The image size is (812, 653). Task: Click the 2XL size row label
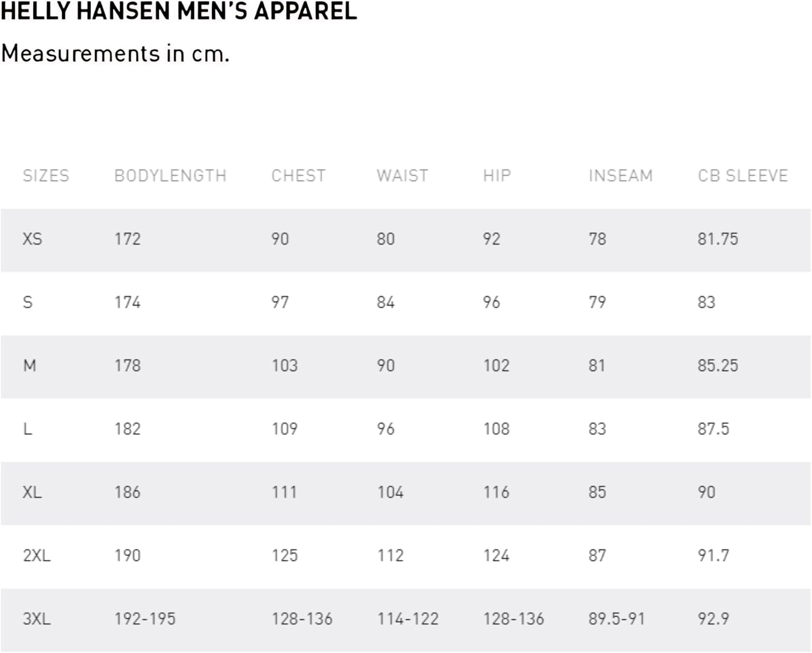click(37, 556)
